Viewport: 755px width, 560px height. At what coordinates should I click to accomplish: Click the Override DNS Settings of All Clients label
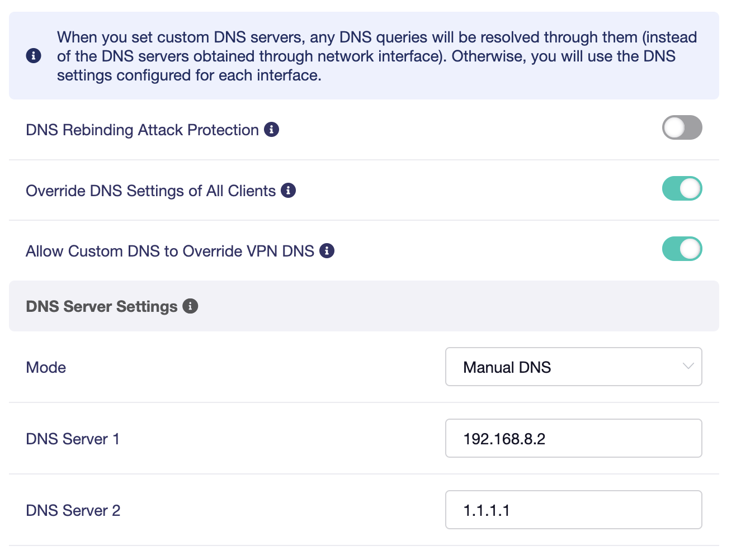click(x=150, y=191)
